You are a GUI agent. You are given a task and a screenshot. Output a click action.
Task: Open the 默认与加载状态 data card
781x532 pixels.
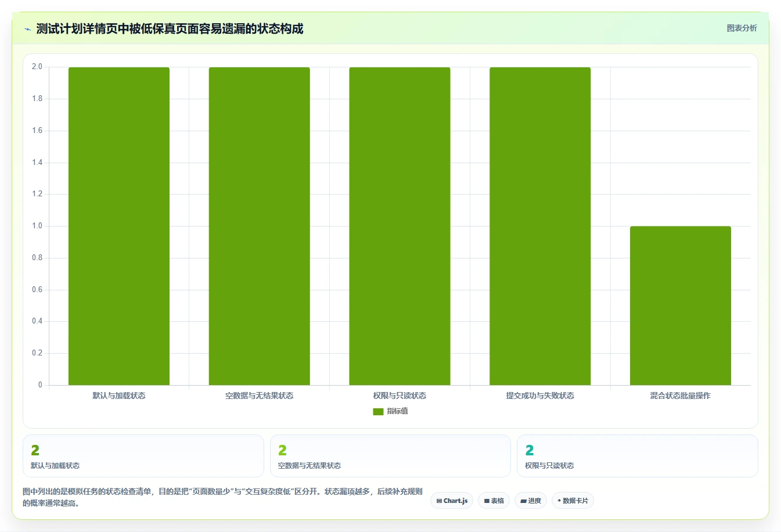coord(143,456)
